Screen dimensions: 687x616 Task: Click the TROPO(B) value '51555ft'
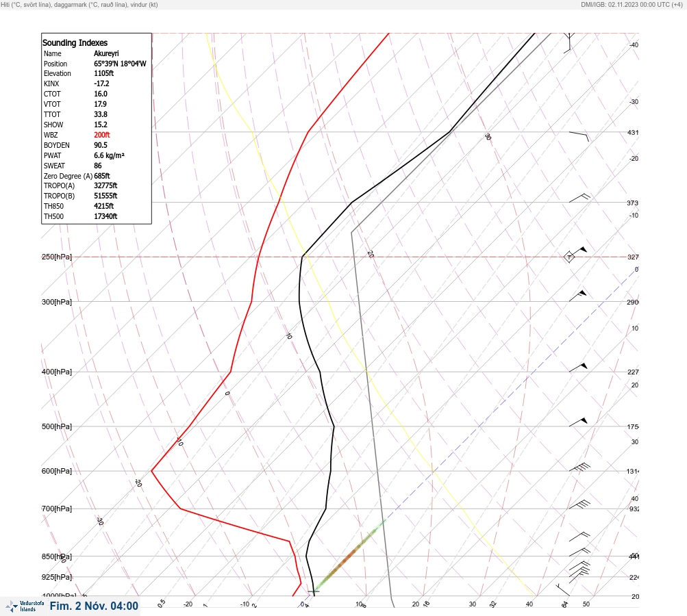click(105, 196)
